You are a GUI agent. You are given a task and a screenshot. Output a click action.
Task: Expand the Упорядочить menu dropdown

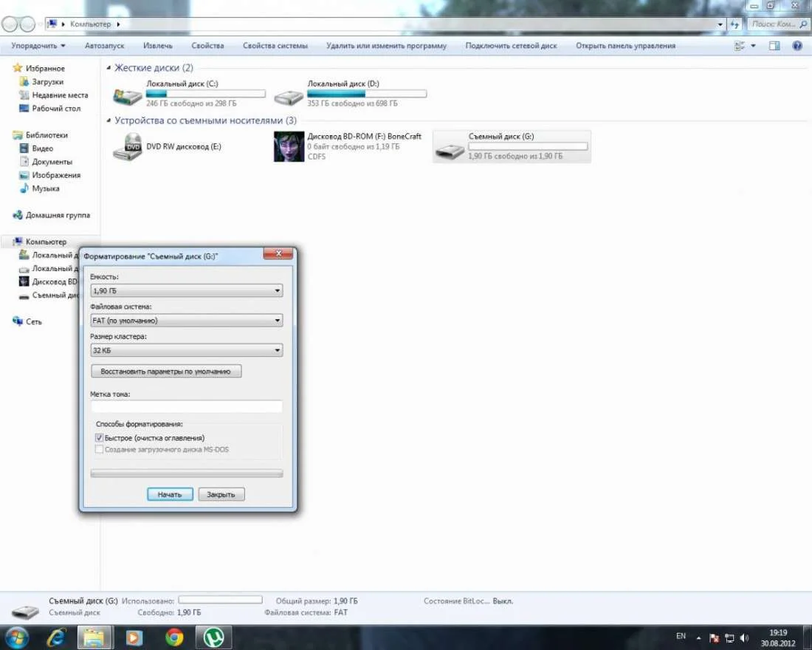pyautogui.click(x=38, y=46)
